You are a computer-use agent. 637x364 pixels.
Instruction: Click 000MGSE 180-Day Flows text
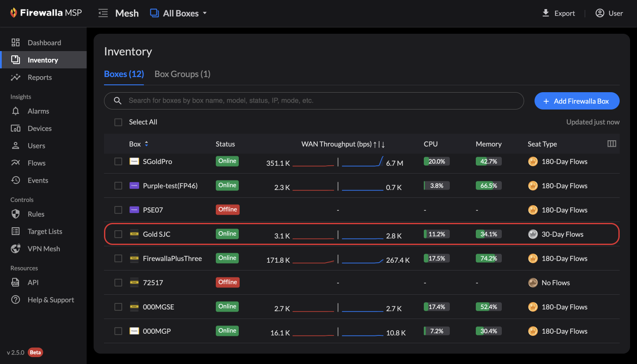tap(564, 307)
